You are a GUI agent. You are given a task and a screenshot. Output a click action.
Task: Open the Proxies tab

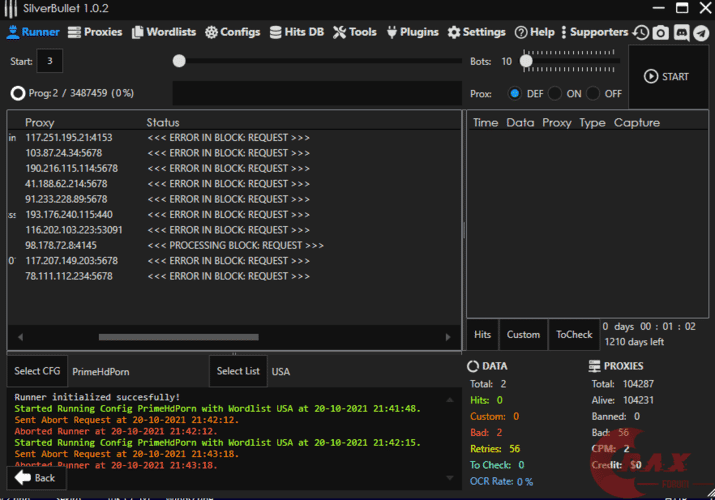pyautogui.click(x=95, y=32)
